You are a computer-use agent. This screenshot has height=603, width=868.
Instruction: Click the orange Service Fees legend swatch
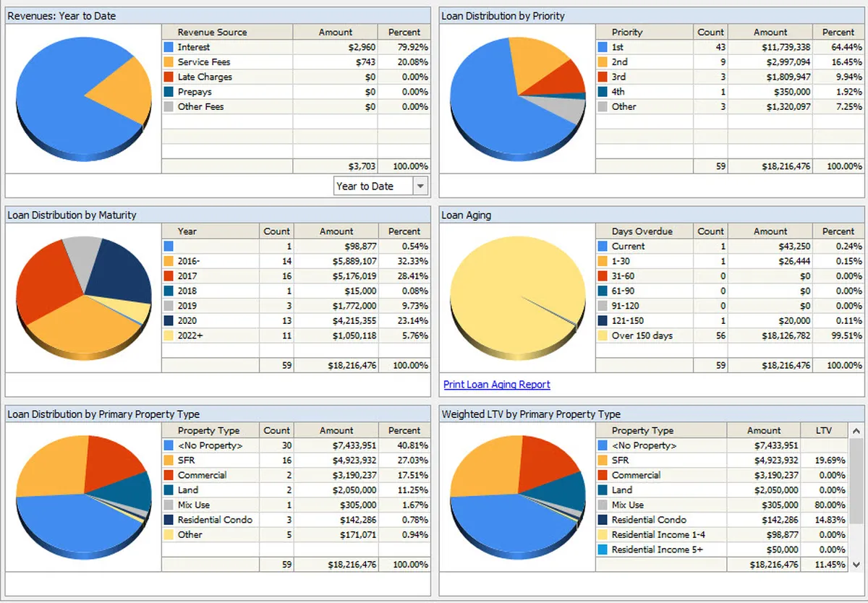tap(169, 62)
